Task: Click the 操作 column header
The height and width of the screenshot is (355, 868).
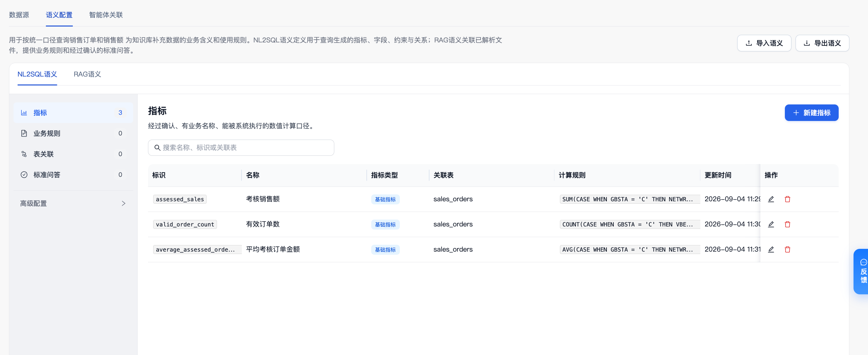Action: pos(771,175)
